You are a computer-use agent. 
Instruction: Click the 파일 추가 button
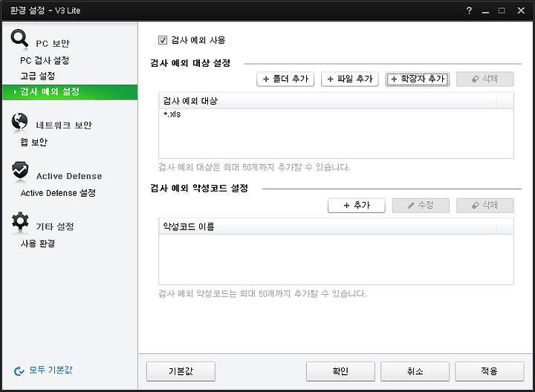click(350, 79)
